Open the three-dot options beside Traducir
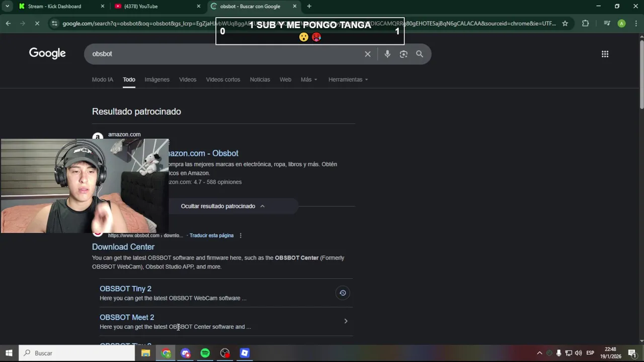 (240, 235)
